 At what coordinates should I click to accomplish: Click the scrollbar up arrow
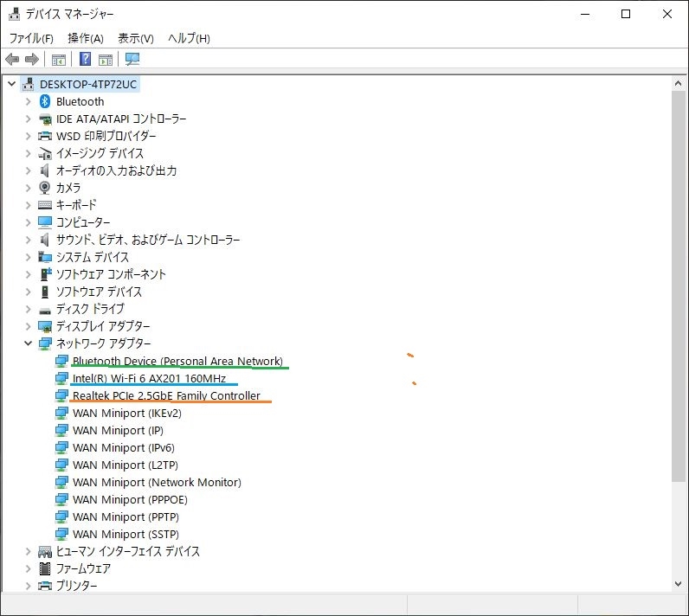coord(678,83)
